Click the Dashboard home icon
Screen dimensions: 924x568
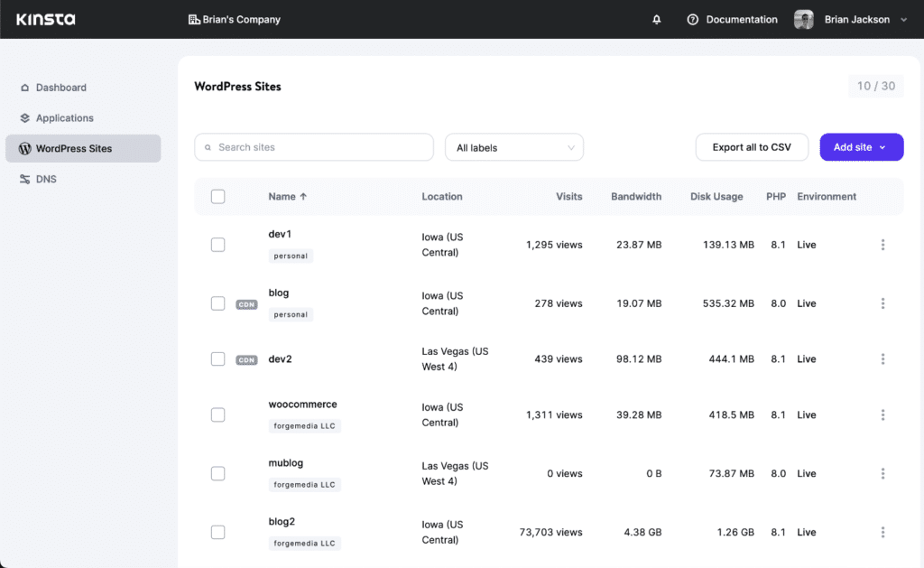coord(24,88)
